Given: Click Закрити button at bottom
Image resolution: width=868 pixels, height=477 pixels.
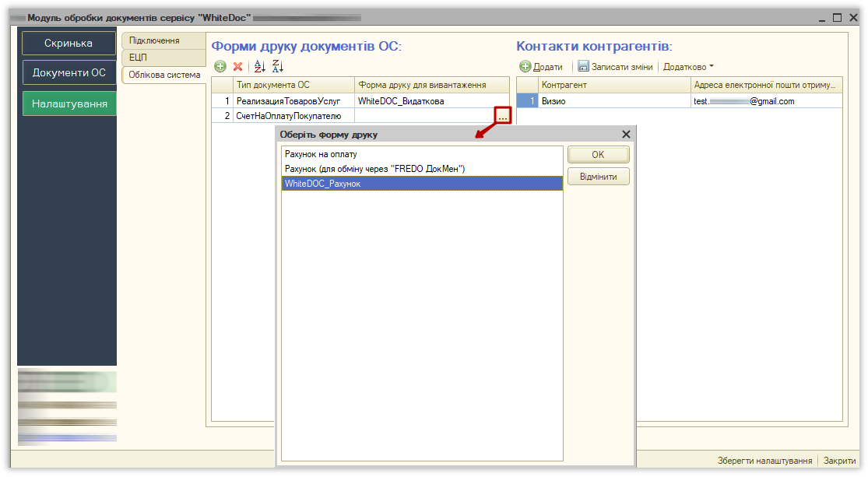Looking at the screenshot, I should coord(839,461).
